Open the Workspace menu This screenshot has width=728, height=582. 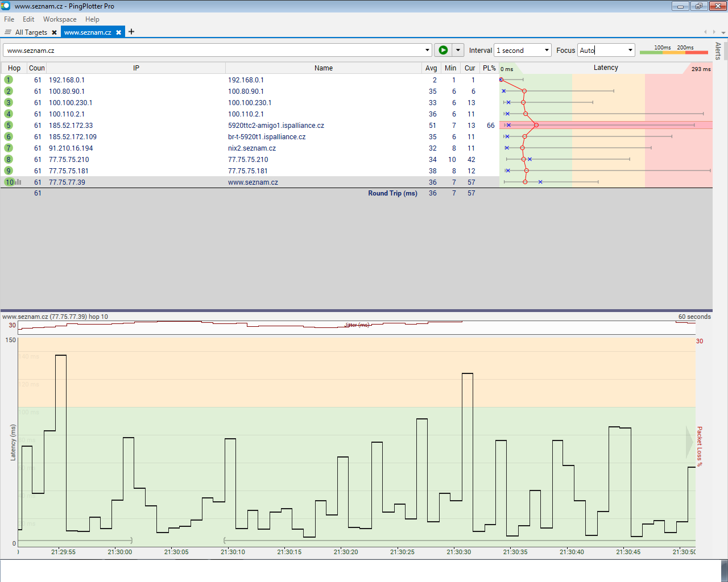[59, 19]
